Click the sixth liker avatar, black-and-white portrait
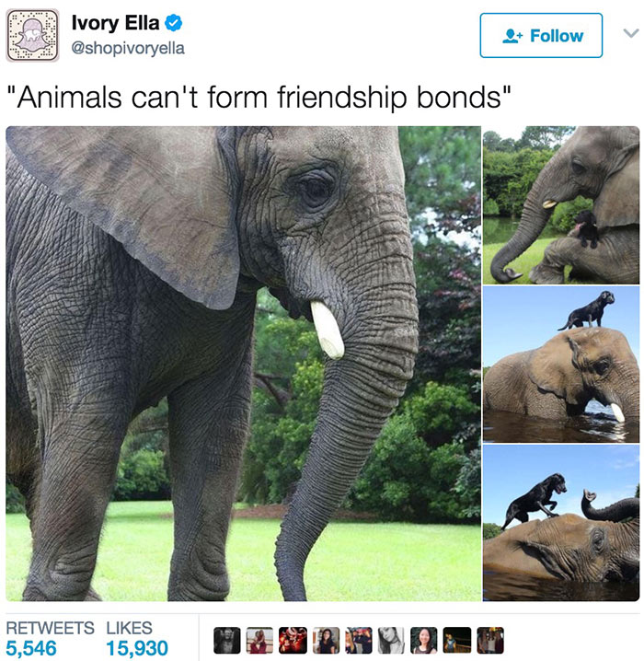644x661 pixels. pos(391,641)
